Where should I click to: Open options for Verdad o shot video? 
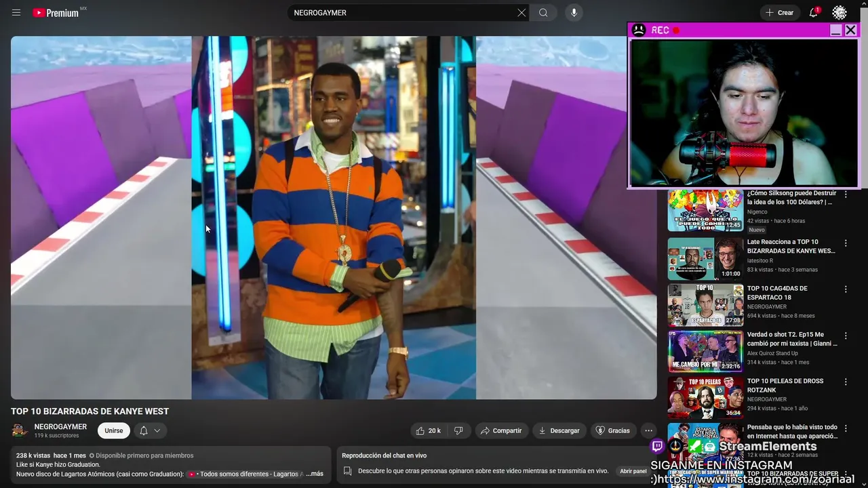pyautogui.click(x=846, y=335)
